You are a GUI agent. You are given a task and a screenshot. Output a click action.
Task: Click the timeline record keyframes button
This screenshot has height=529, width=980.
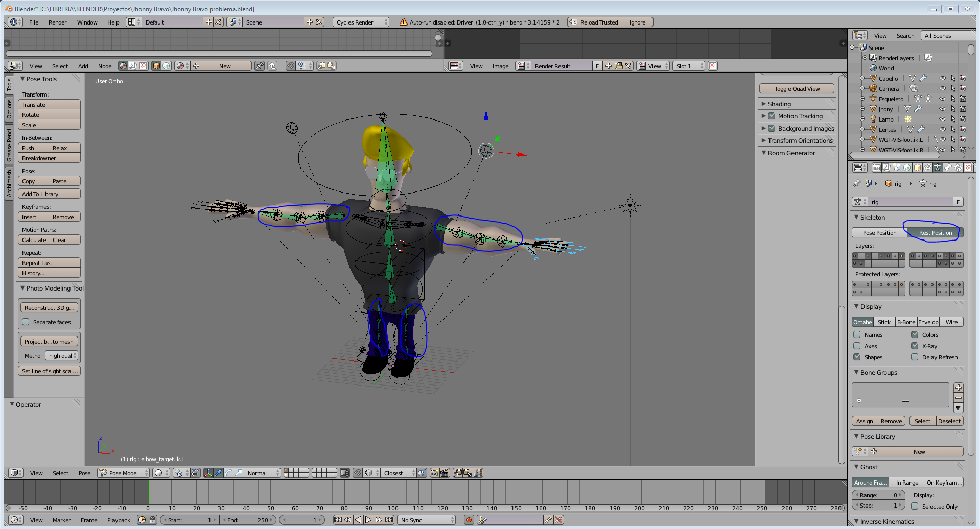tap(469, 520)
